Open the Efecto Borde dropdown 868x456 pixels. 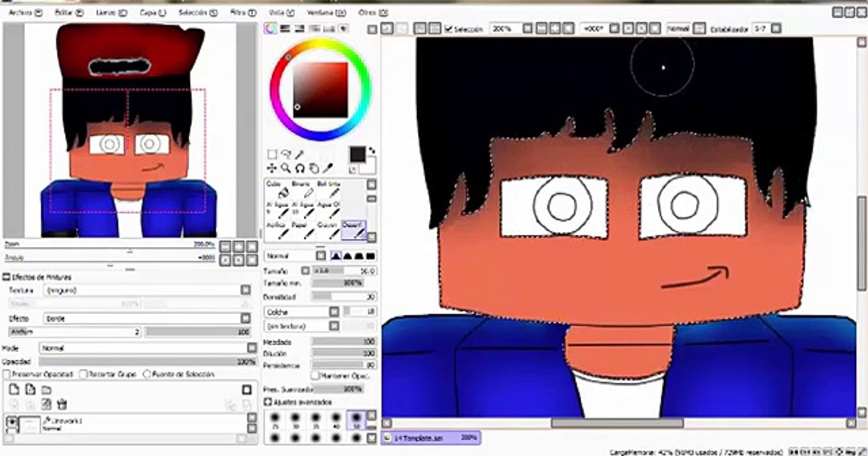[x=148, y=319]
